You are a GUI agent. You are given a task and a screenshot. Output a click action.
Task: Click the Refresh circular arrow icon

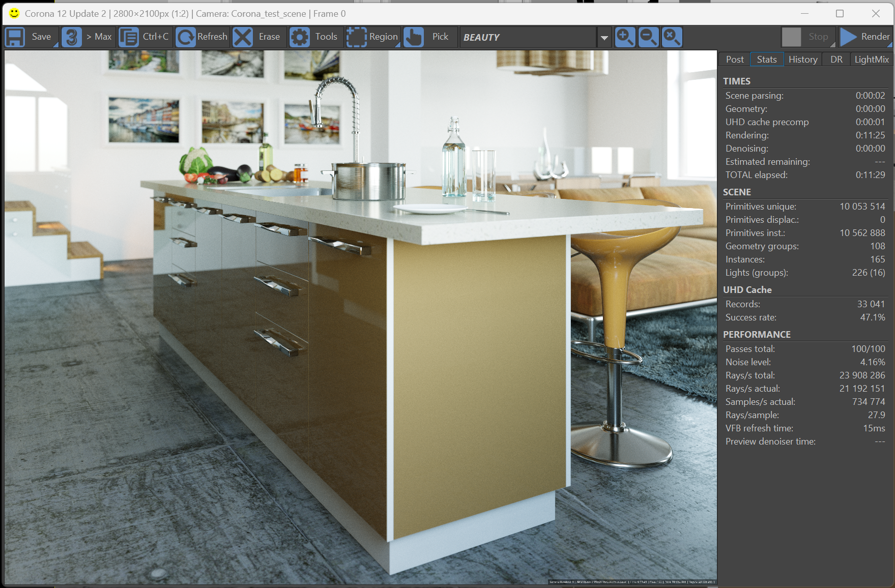pos(186,37)
